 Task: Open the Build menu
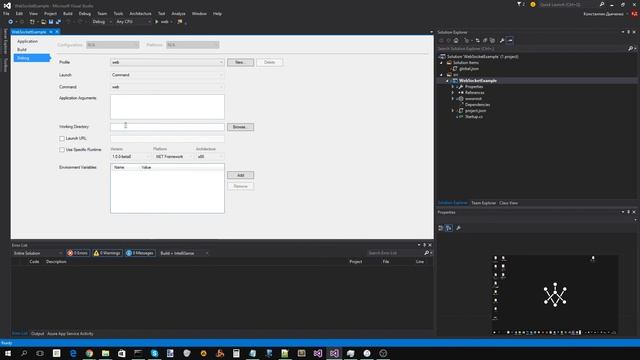(x=68, y=13)
